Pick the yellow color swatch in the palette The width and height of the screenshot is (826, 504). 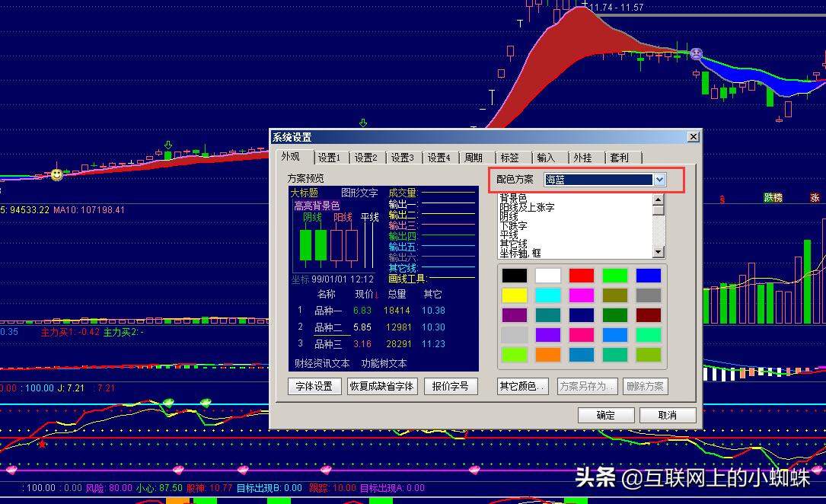514,295
